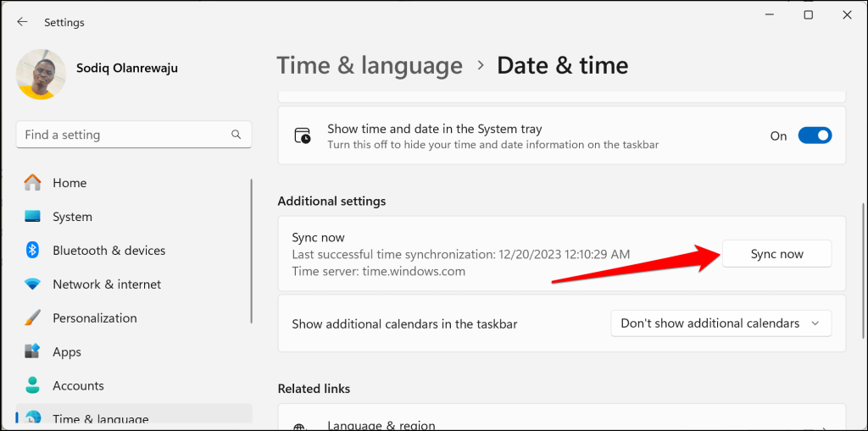Go back using the back arrow

22,22
